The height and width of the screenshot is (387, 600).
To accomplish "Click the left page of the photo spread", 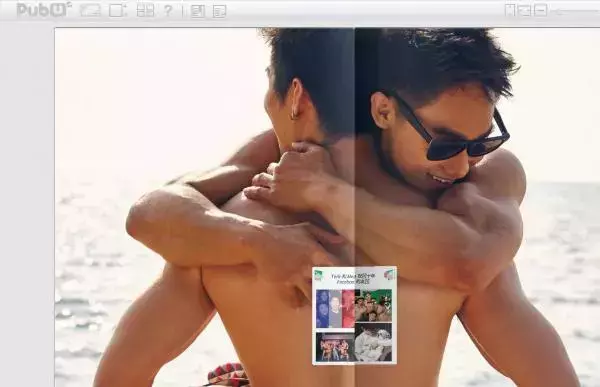I will tap(205, 207).
